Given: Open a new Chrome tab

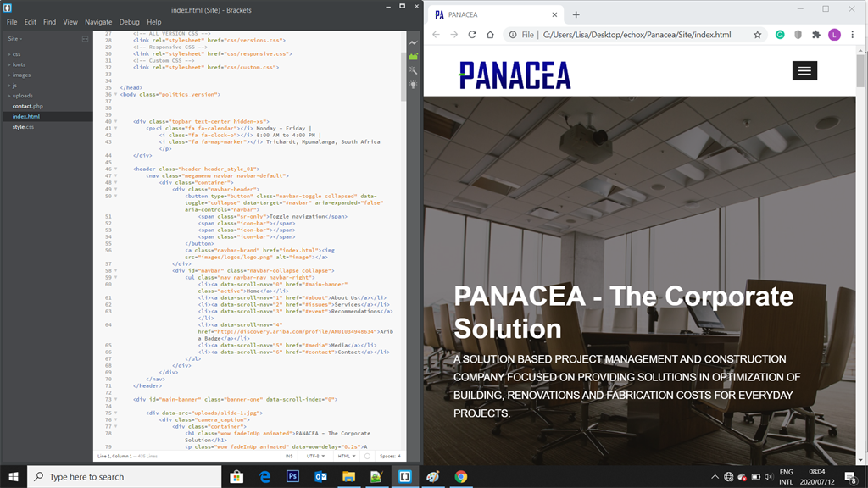Looking at the screenshot, I should pyautogui.click(x=576, y=15).
